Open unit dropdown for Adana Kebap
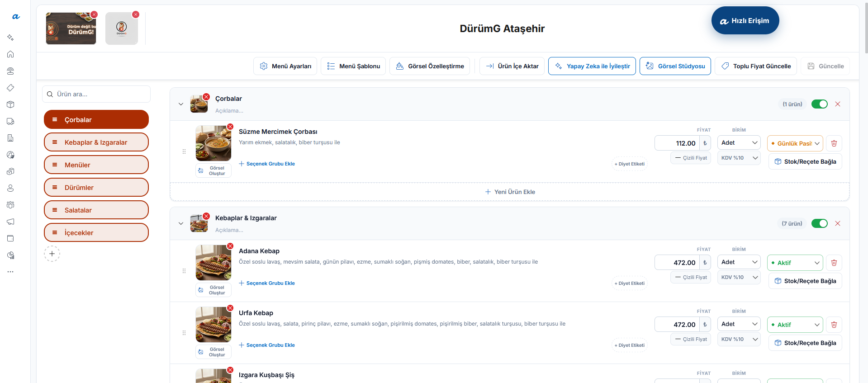 739,262
